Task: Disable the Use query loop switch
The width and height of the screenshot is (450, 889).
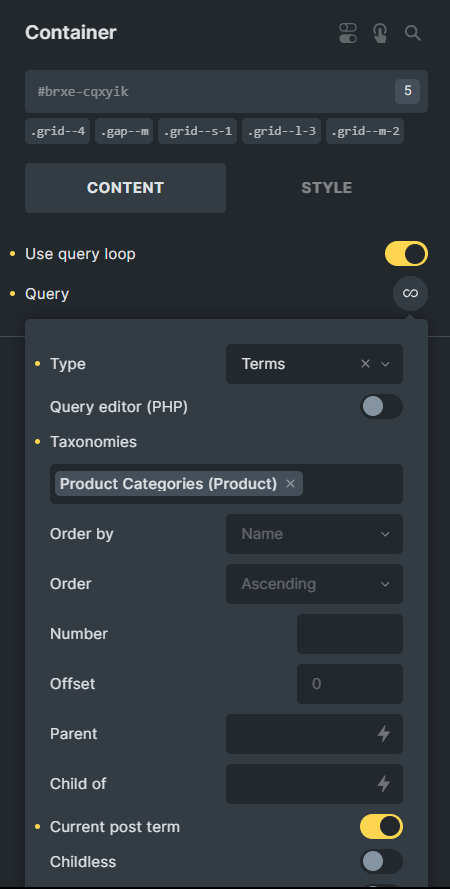Action: (x=406, y=253)
